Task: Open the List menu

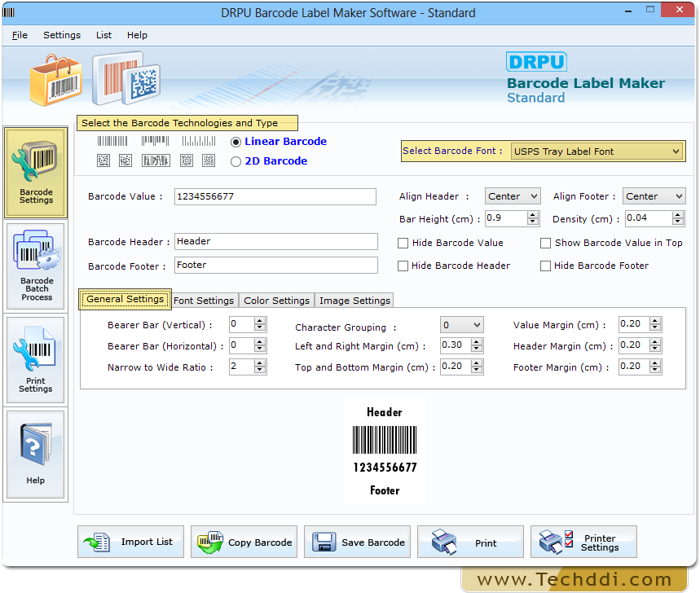Action: click(104, 35)
